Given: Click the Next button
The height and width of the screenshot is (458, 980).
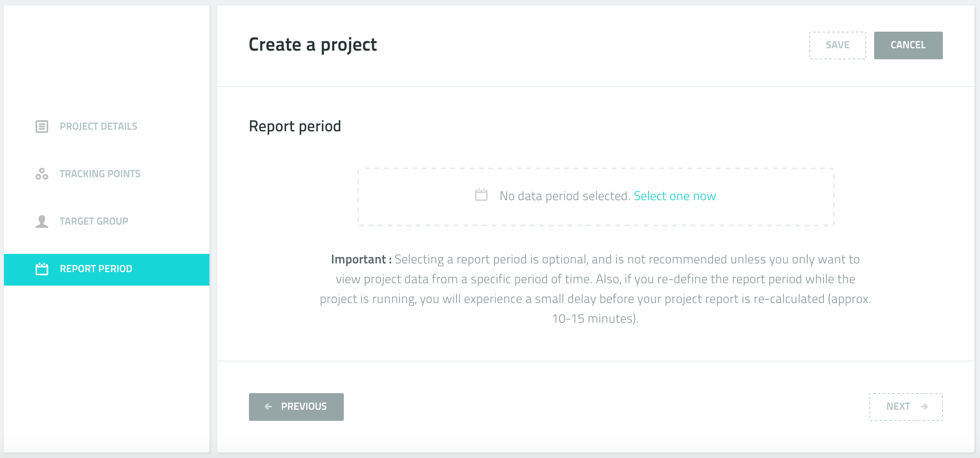Looking at the screenshot, I should (x=906, y=407).
